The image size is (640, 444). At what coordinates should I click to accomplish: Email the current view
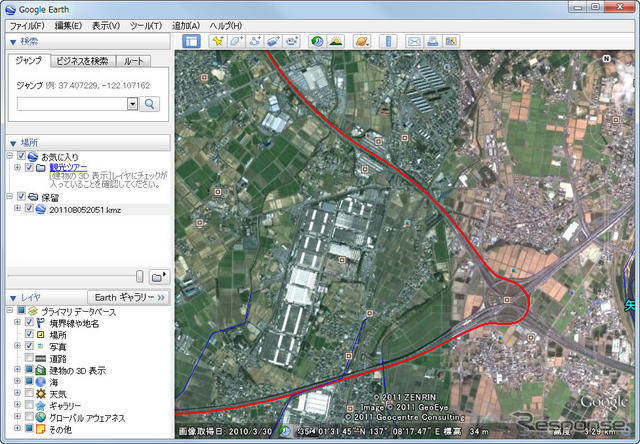(414, 41)
